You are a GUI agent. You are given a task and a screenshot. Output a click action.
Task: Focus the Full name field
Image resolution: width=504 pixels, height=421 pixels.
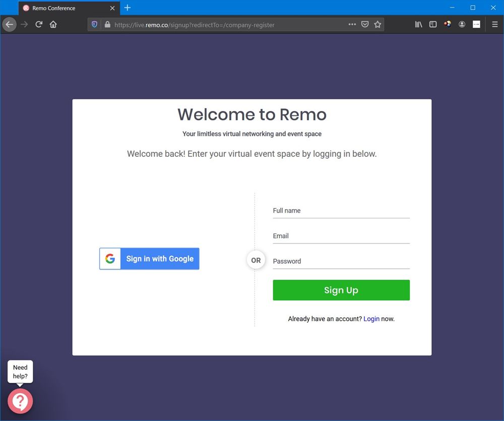click(341, 211)
